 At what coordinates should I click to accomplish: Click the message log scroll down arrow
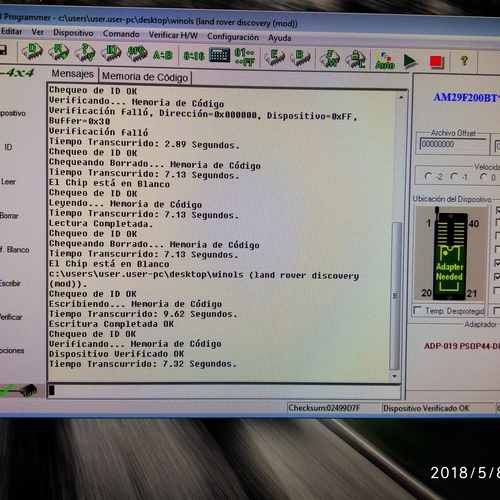click(x=395, y=376)
